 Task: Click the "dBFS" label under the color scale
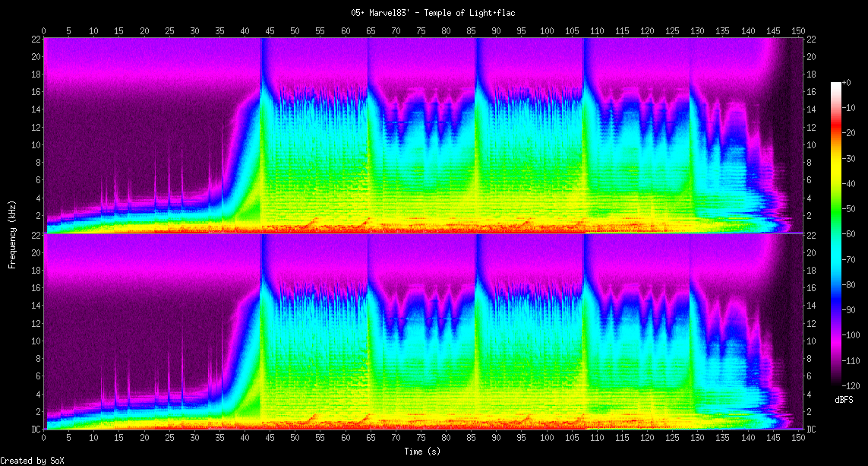(x=844, y=400)
